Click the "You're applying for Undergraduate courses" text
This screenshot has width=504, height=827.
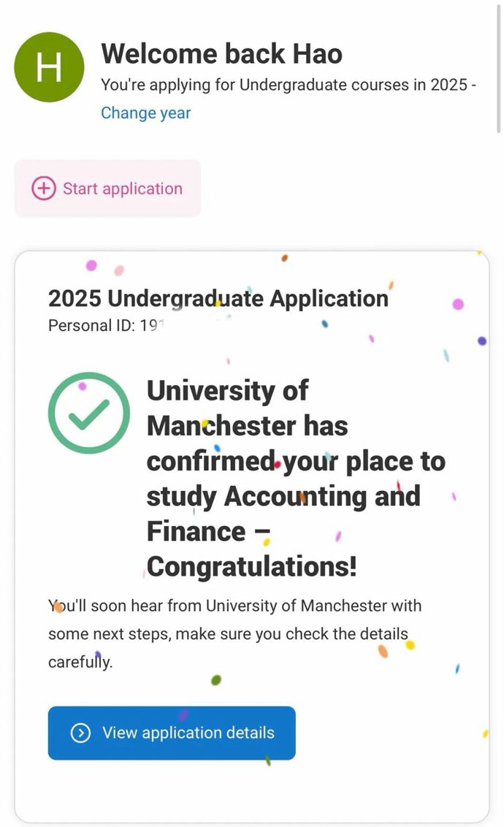288,85
